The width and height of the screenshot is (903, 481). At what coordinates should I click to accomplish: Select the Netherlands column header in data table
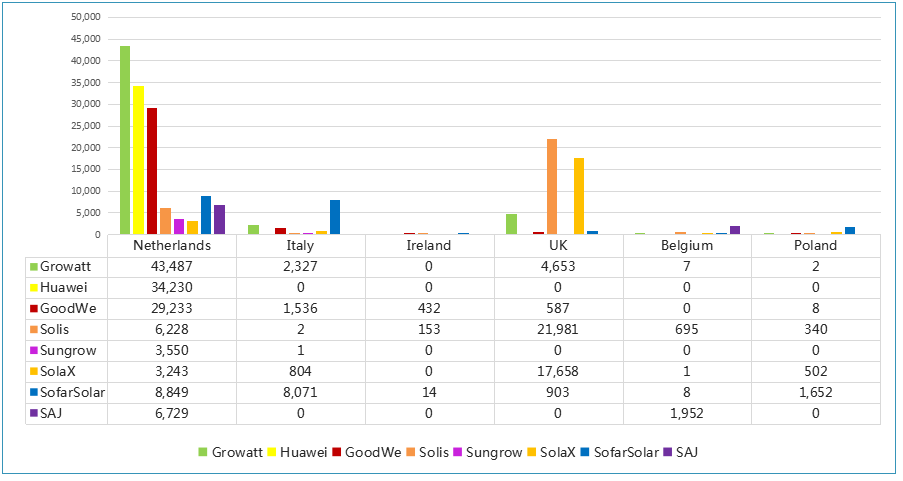pyautogui.click(x=172, y=246)
